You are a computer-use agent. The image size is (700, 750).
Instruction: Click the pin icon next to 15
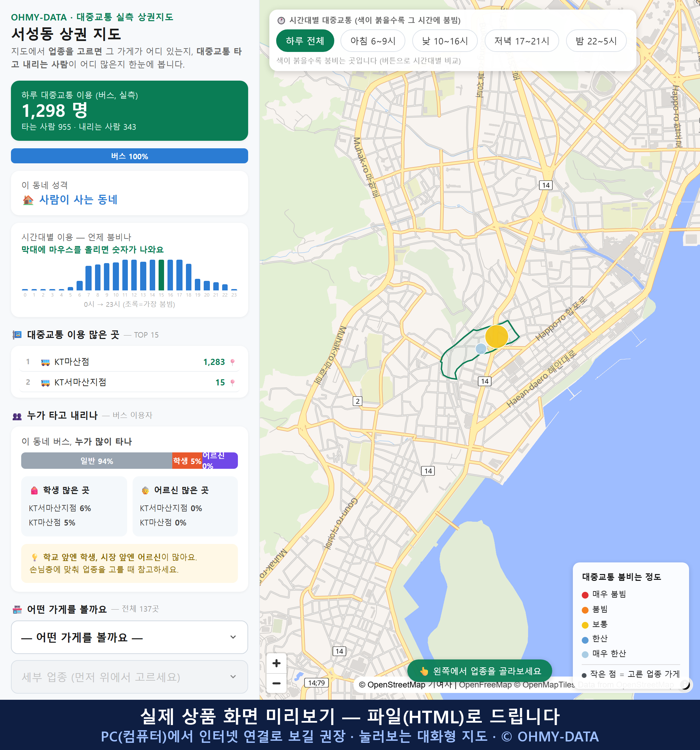[x=232, y=383]
